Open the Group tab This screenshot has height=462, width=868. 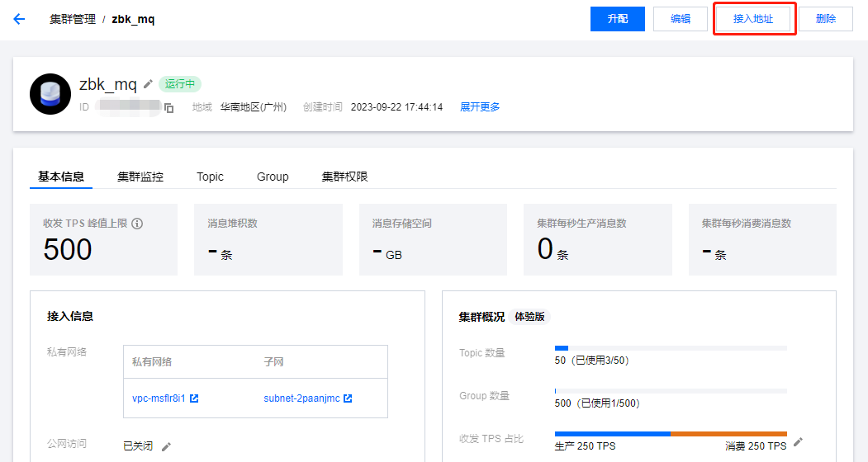(x=273, y=177)
